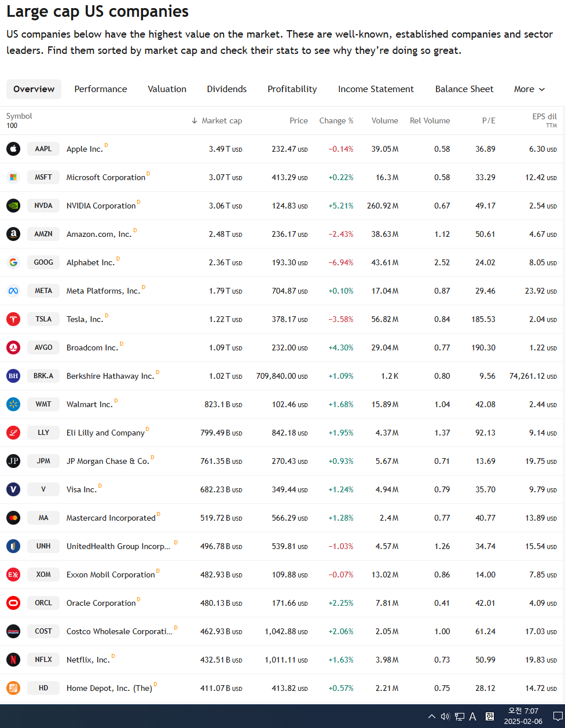Screen dimensions: 565x728
Task: Sort by the P/E column header
Action: click(489, 120)
